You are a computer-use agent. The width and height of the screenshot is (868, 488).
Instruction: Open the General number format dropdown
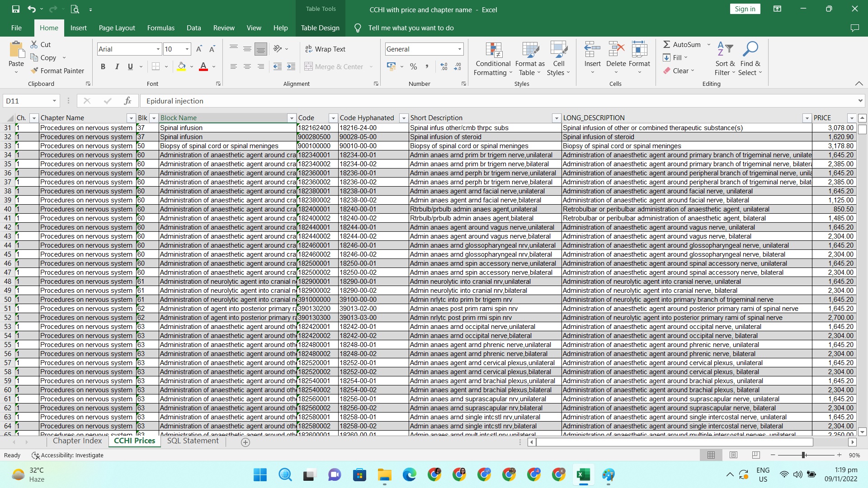pyautogui.click(x=459, y=49)
